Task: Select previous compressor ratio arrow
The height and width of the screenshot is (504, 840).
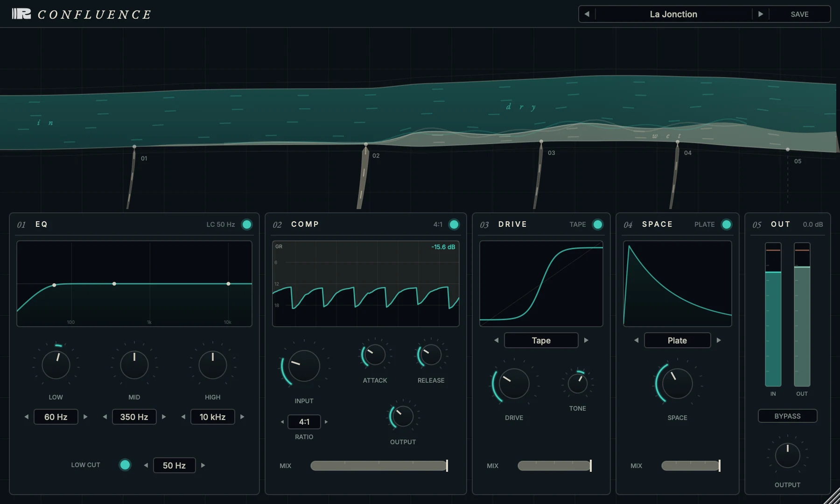Action: tap(282, 422)
